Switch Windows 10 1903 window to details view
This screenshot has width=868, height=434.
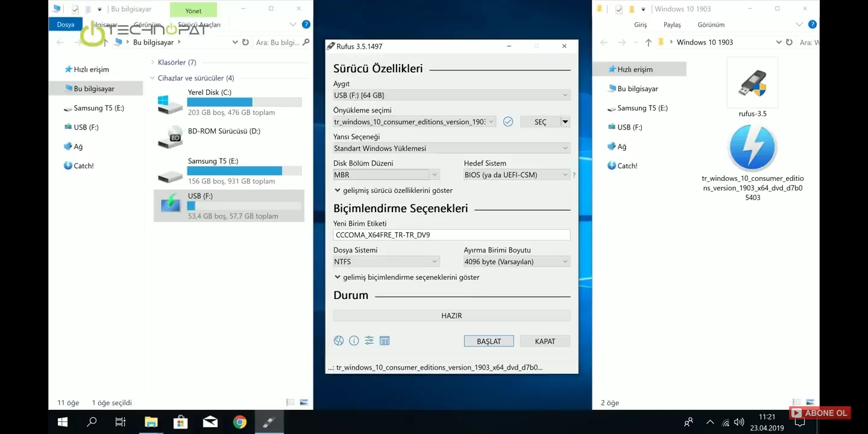click(x=797, y=402)
